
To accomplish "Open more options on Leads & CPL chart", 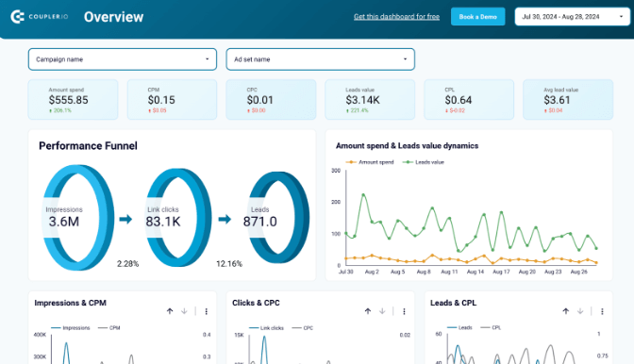I will (602, 311).
